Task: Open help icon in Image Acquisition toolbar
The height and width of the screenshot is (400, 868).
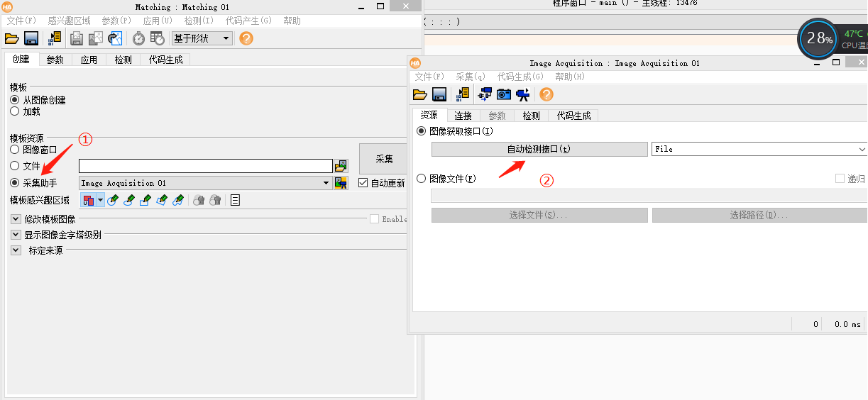Action: coord(546,94)
